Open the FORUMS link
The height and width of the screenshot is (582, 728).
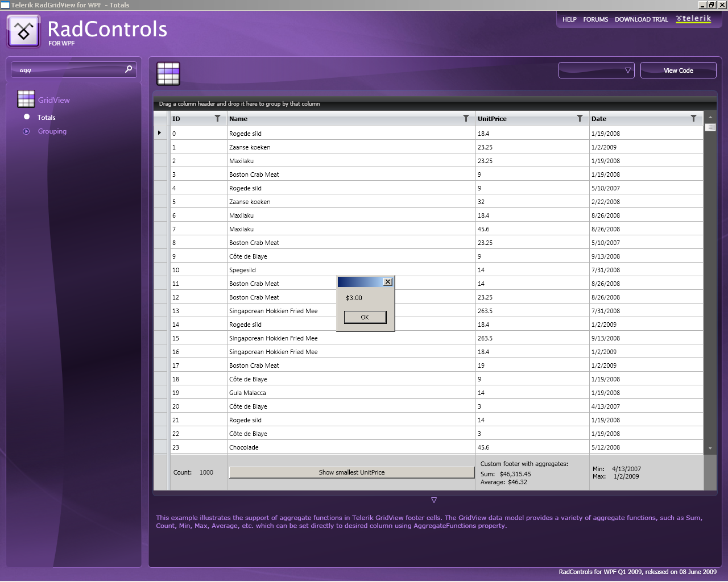(595, 19)
